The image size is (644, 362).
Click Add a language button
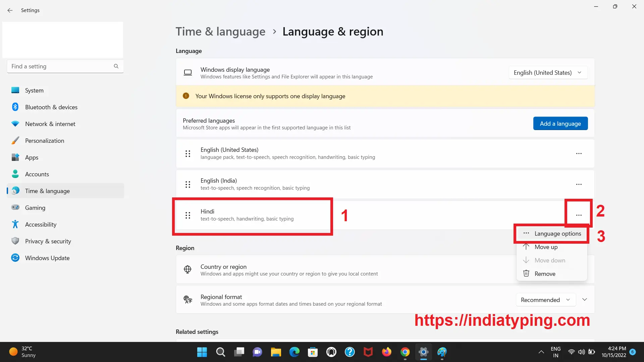(x=560, y=124)
